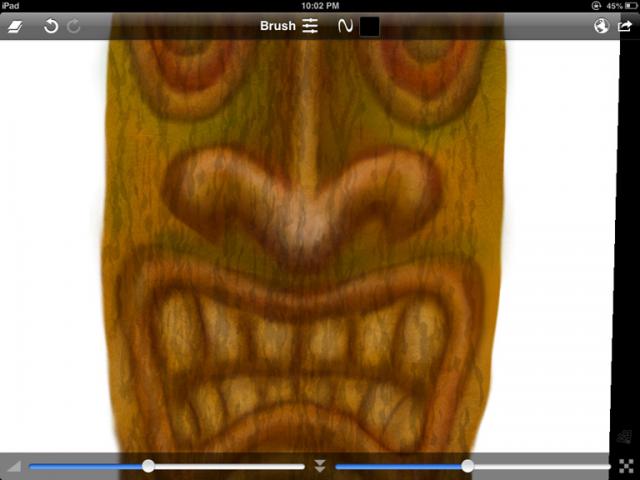
Task: Open the globe gallery icon
Action: tap(600, 27)
